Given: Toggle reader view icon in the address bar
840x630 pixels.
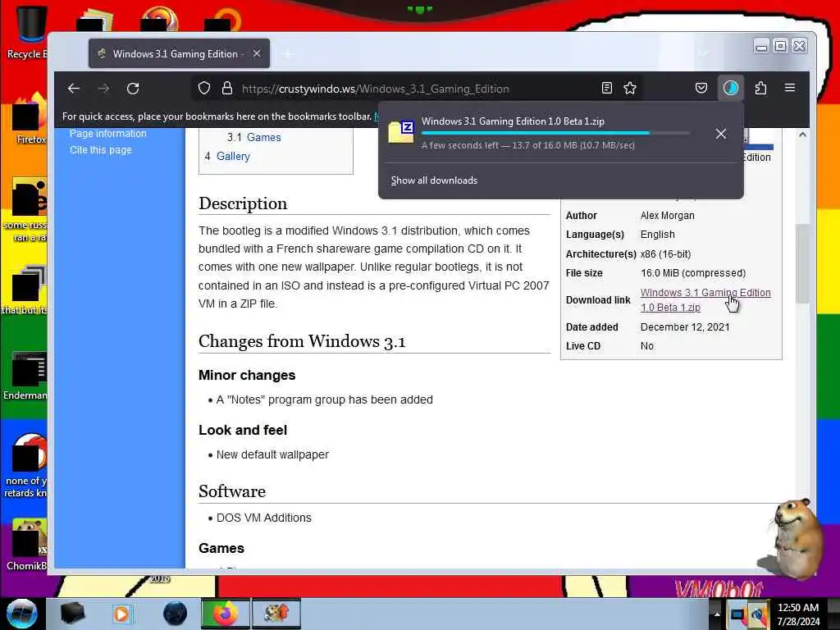Looking at the screenshot, I should point(606,89).
